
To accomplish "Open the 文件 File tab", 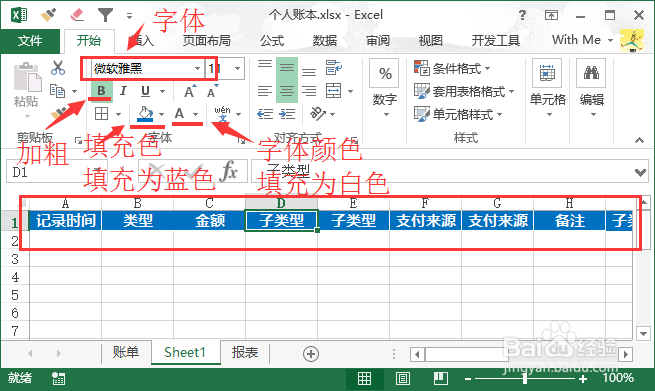I will pos(30,41).
